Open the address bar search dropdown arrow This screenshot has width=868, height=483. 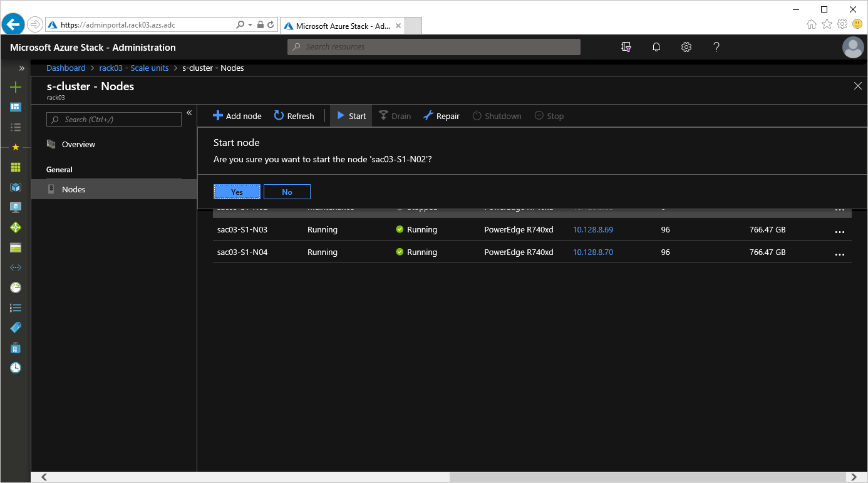pos(251,25)
